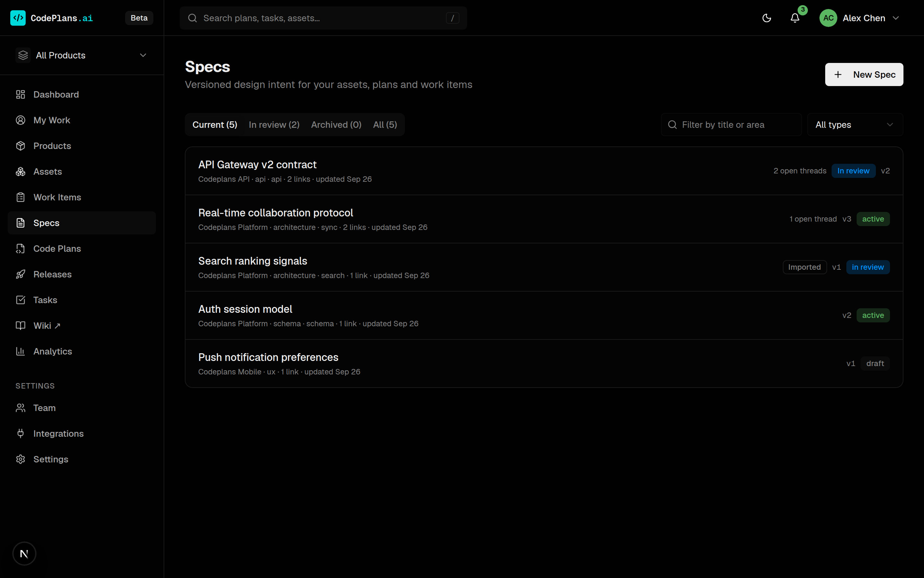Screen dimensions: 924x578
Task: Click the N logo badge at bottom left
Action: click(x=24, y=554)
